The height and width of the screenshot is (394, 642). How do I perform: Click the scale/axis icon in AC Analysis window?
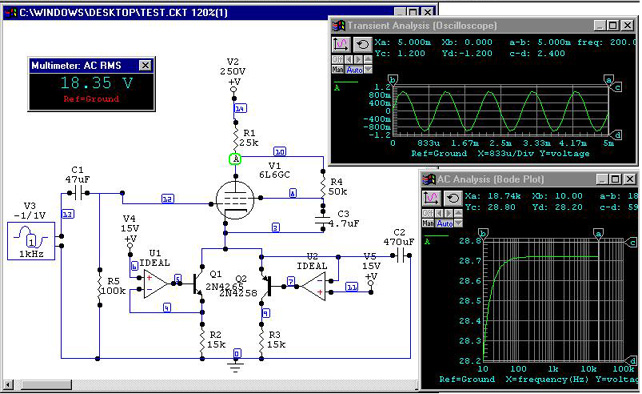(x=431, y=198)
